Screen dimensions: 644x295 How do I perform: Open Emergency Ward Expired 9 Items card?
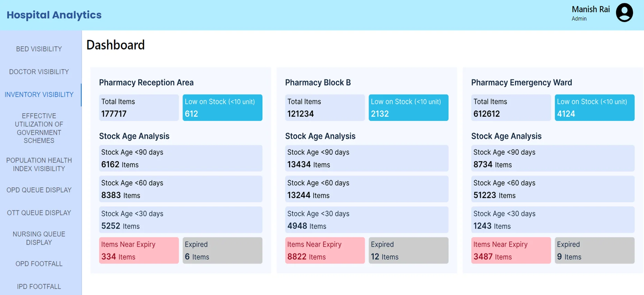tap(594, 251)
